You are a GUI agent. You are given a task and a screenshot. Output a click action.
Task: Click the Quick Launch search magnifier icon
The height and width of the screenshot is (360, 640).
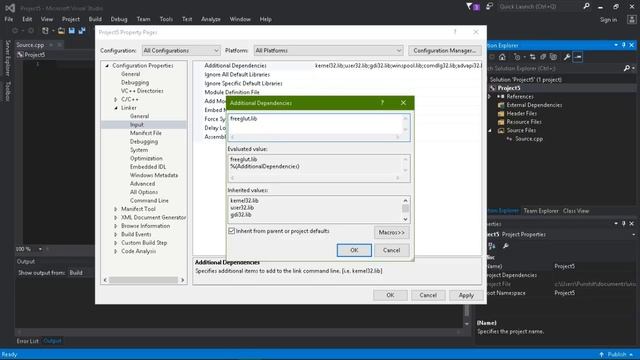pyautogui.click(x=587, y=7)
